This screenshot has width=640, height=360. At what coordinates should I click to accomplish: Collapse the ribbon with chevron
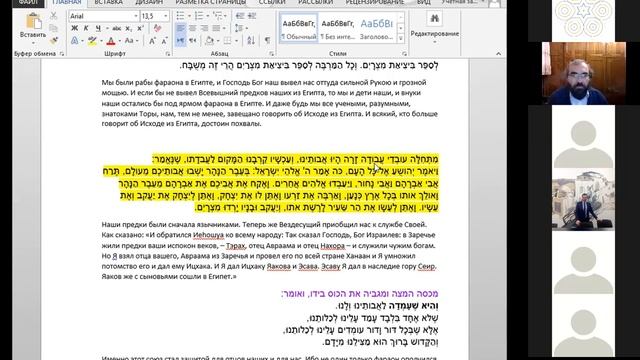click(498, 53)
